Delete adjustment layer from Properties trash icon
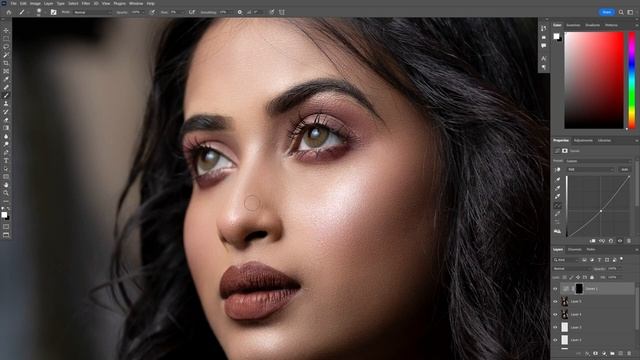The image size is (640, 360). 629,241
